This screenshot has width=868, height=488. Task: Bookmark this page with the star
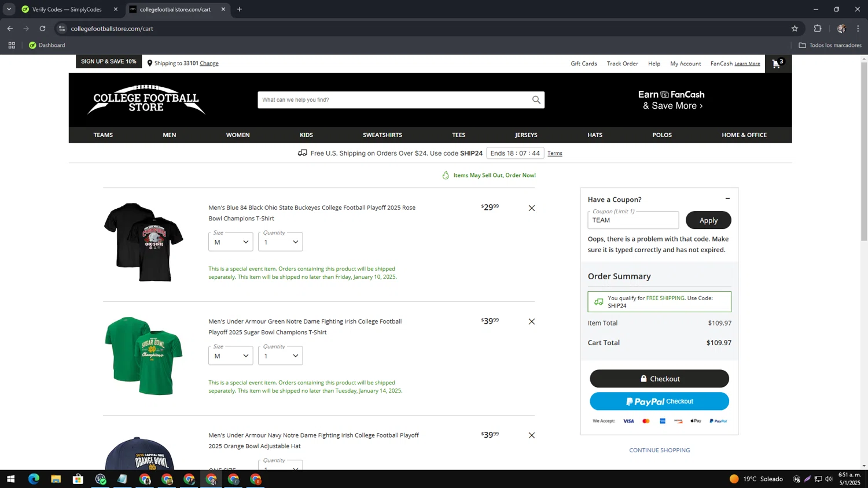(795, 28)
